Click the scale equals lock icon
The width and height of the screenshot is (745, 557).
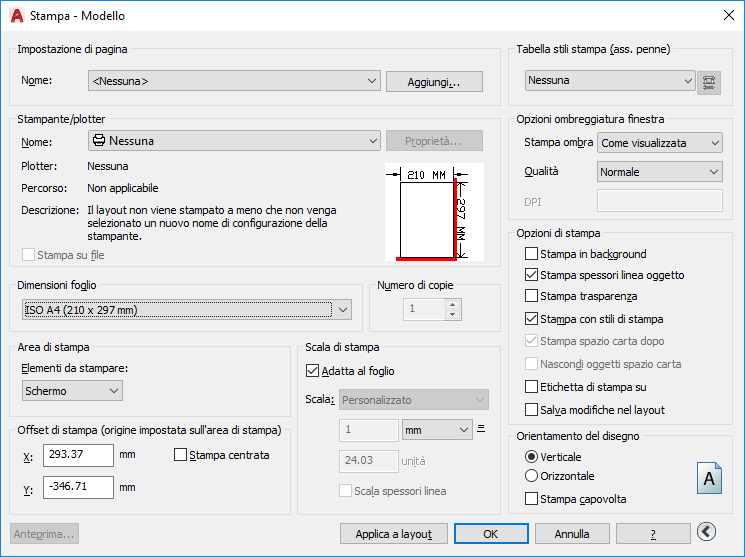(481, 429)
